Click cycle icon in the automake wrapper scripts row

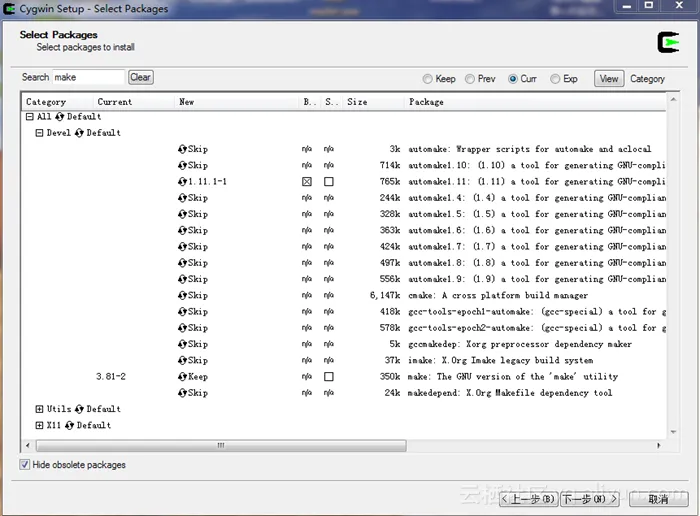tap(182, 149)
